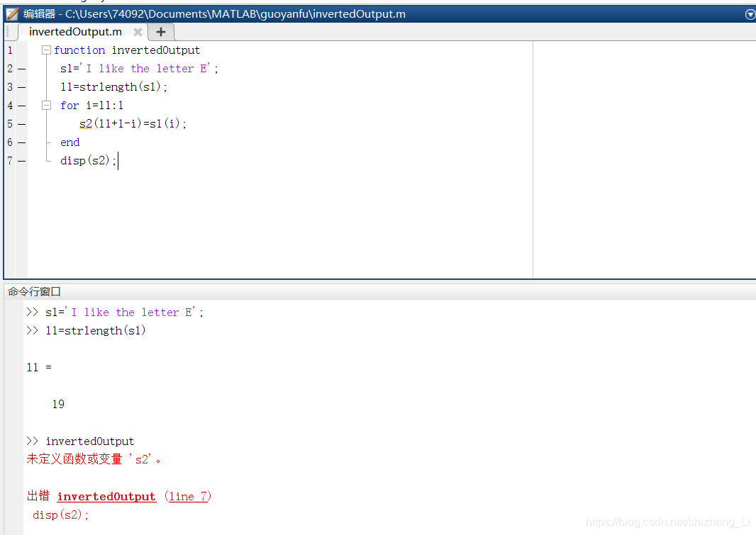Click line number 1 in editor gutter
Screen dimensions: 756x535
(x=10, y=50)
